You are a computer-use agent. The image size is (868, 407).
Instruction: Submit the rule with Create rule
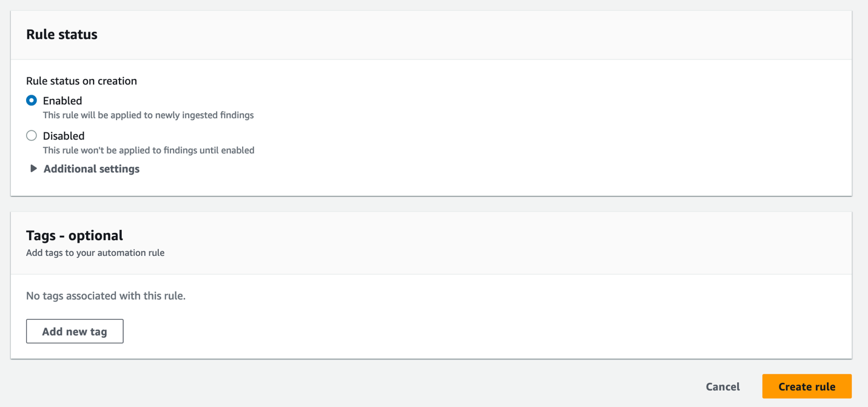click(806, 386)
